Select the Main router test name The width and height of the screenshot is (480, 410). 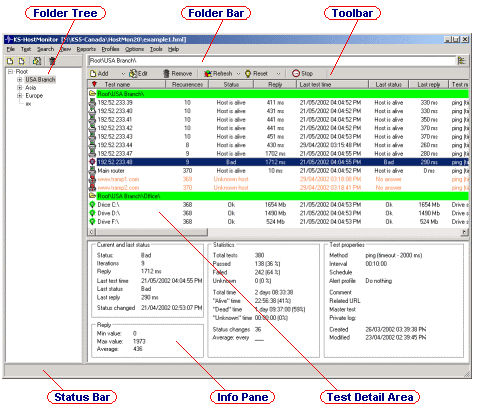(x=111, y=170)
